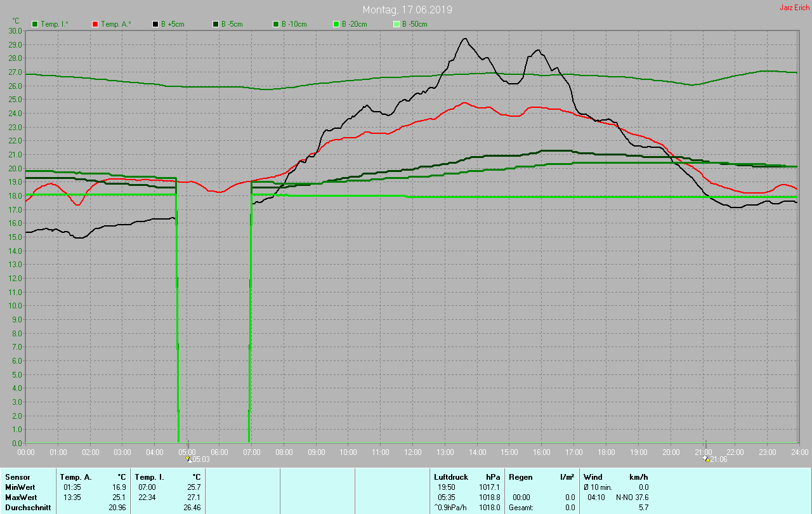
Task: Click the Temp. A. maximum time "13:35"
Action: [x=72, y=497]
